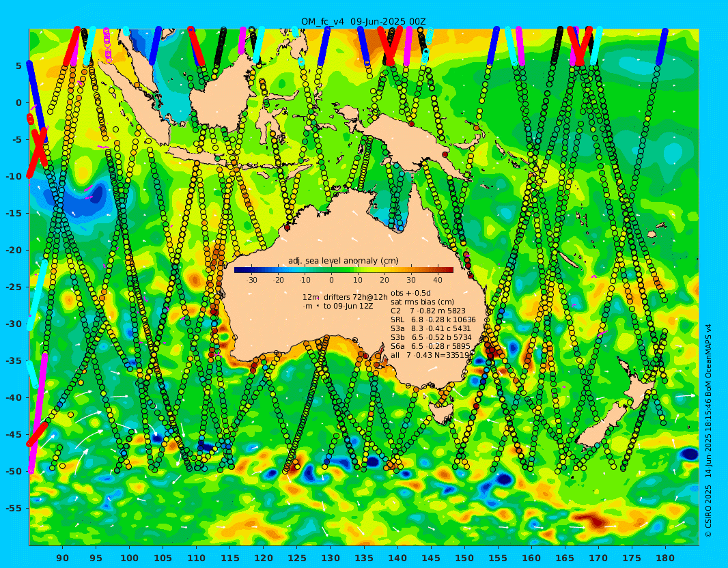Click longitude axis label 130
The width and height of the screenshot is (728, 568).
point(330,558)
